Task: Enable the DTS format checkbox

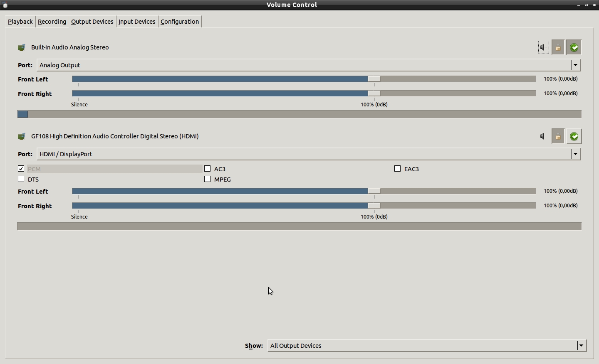Action: [x=21, y=179]
